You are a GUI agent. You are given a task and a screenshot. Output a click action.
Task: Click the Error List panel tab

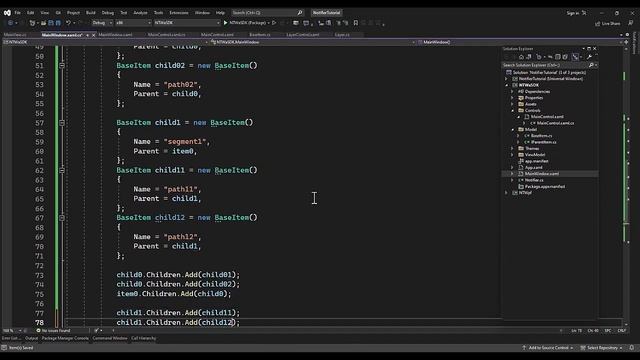[10, 338]
